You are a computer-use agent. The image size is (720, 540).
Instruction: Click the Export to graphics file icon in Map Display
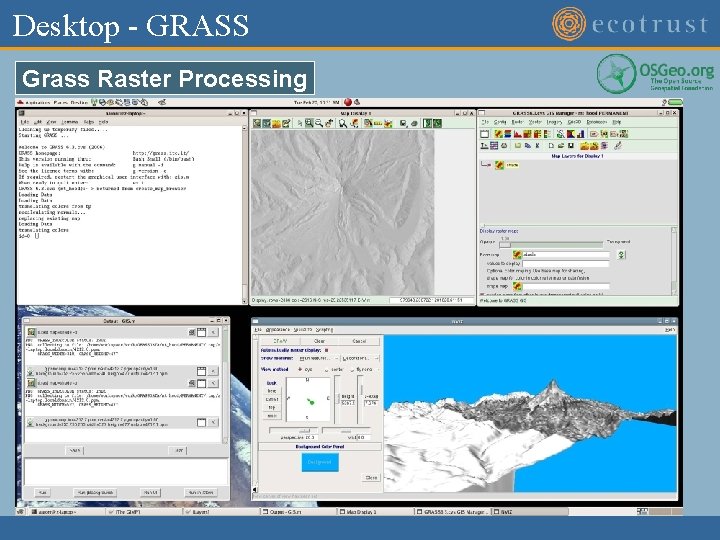[403, 123]
